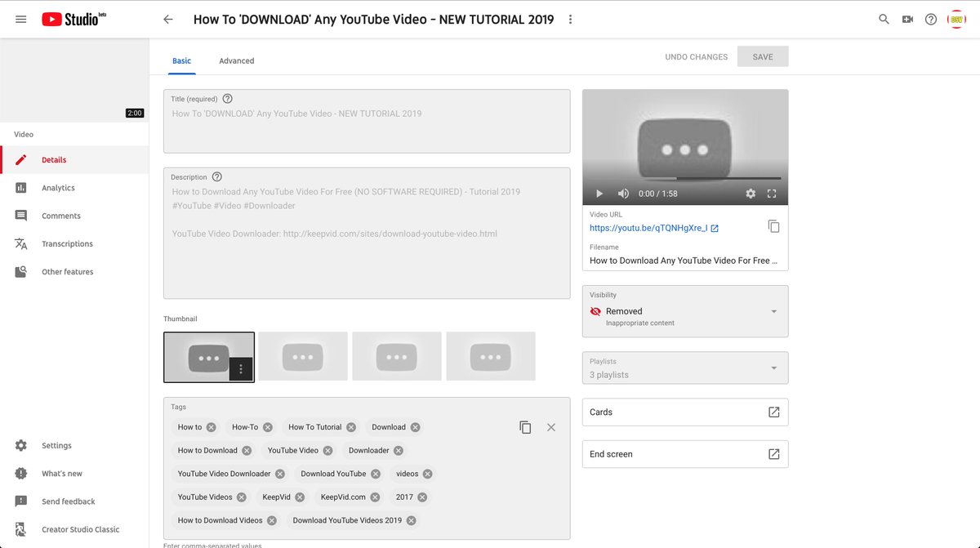Remove the 'Downloader' tag
The image size is (980, 548).
click(x=399, y=450)
